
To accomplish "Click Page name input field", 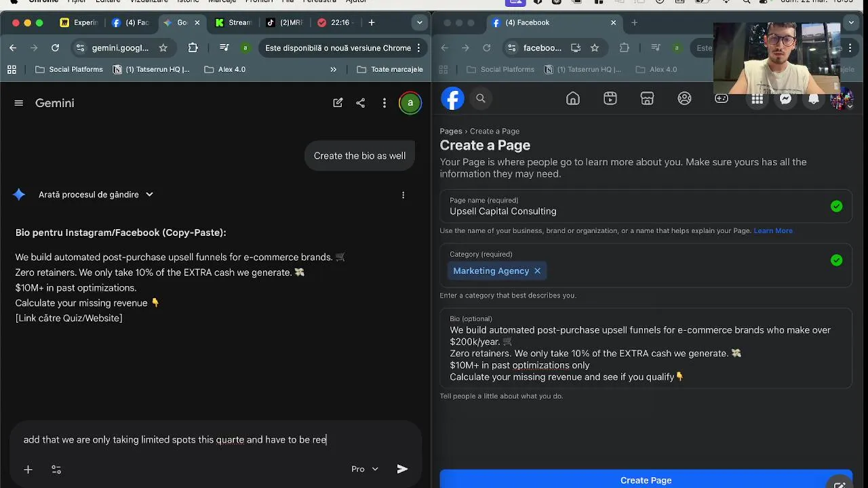I will click(646, 206).
